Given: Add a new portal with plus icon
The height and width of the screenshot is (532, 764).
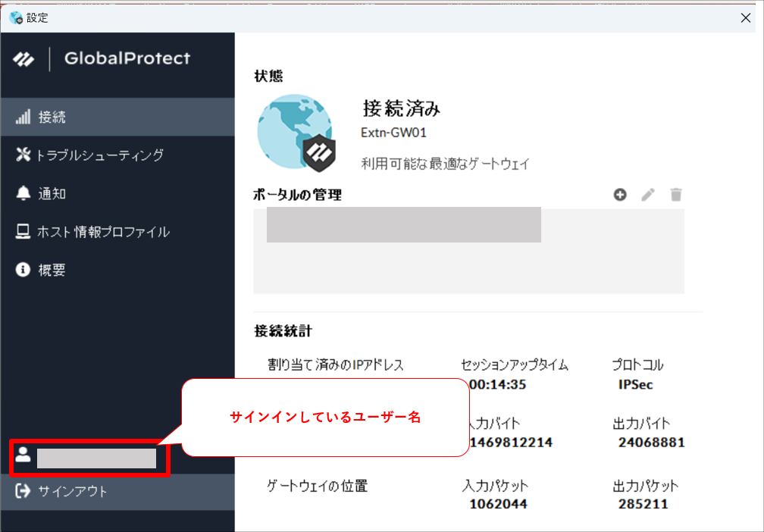Looking at the screenshot, I should [x=620, y=195].
